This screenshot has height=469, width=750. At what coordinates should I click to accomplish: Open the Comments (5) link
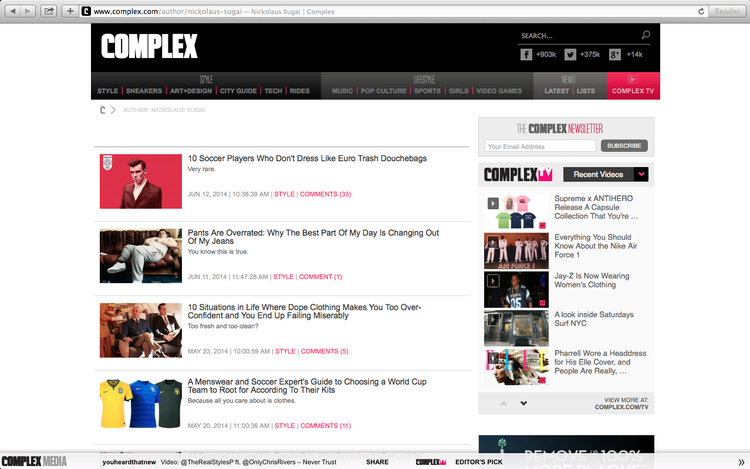pos(324,351)
